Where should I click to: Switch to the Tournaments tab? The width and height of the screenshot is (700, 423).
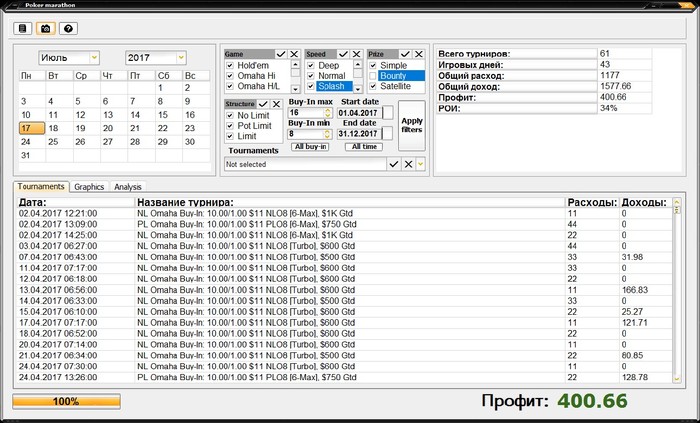41,187
